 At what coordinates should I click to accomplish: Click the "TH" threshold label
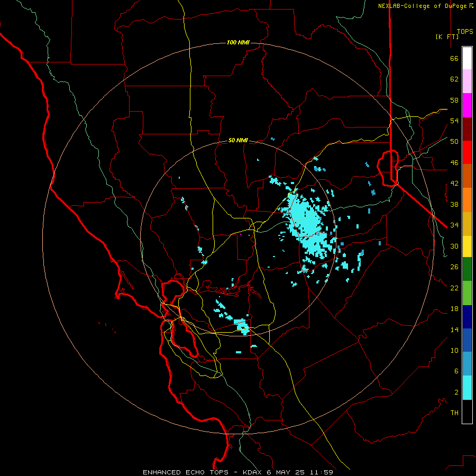click(454, 413)
